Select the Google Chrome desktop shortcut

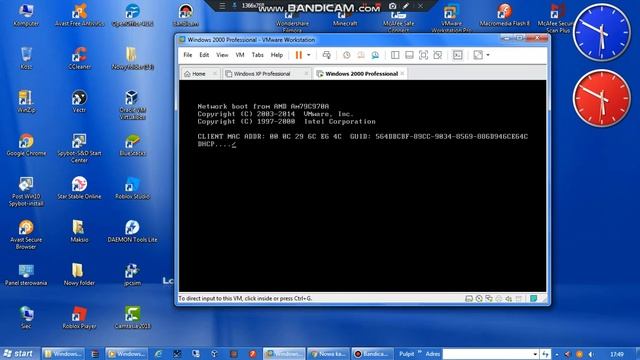(26, 145)
